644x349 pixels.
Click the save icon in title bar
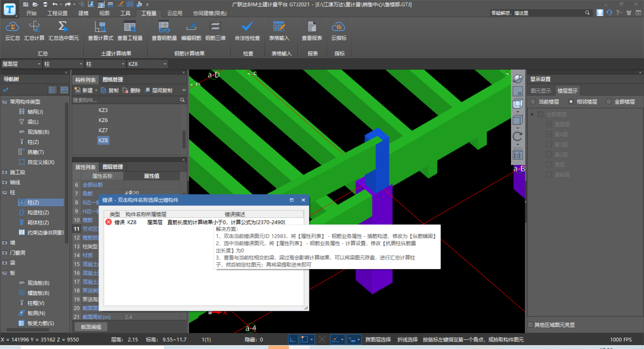click(45, 4)
